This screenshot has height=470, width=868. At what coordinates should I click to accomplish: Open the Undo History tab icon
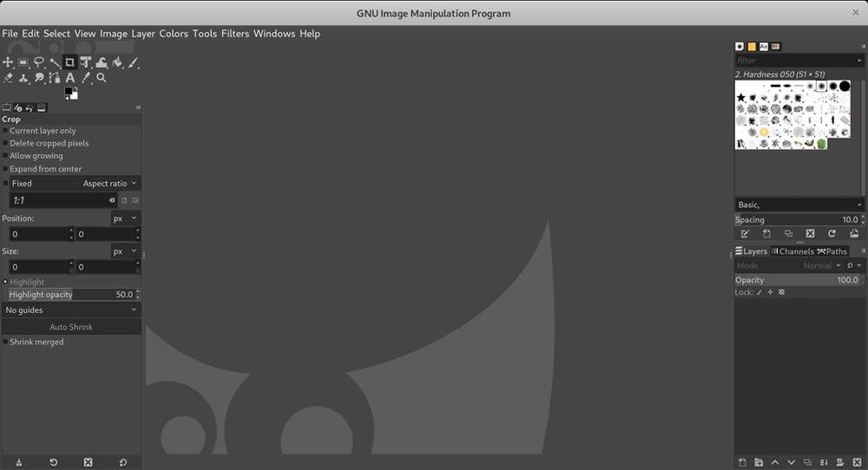[x=30, y=108]
